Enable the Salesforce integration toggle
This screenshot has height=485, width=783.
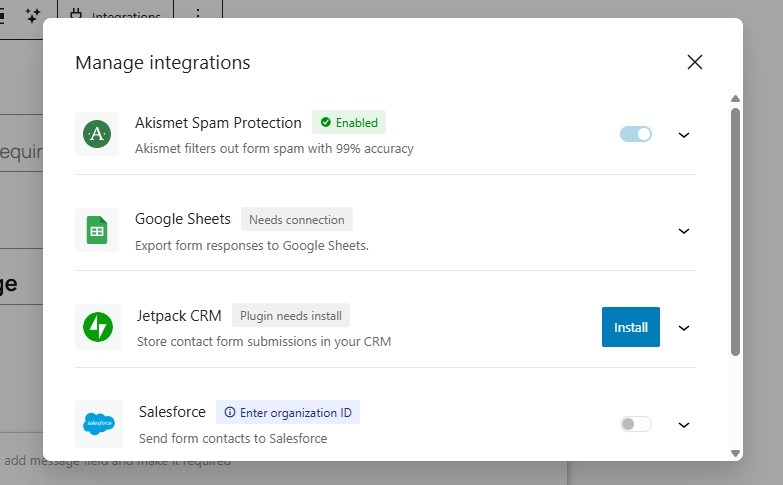pos(636,424)
